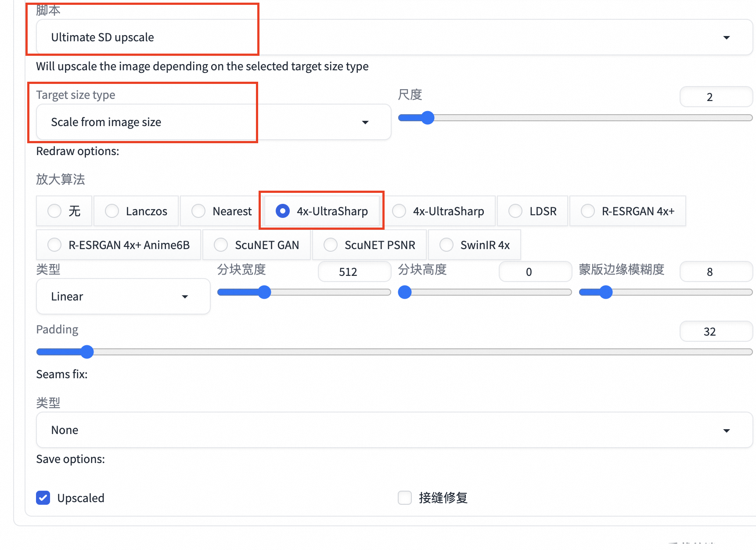The width and height of the screenshot is (756, 550).
Task: Choose R-ESRGAN 4x+ upscaler
Action: (588, 211)
